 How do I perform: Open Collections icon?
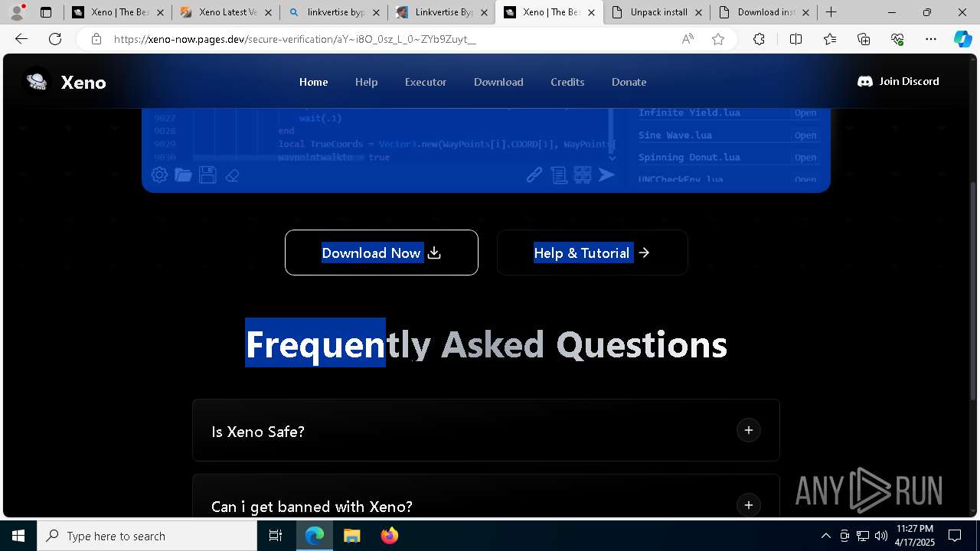coord(864,39)
